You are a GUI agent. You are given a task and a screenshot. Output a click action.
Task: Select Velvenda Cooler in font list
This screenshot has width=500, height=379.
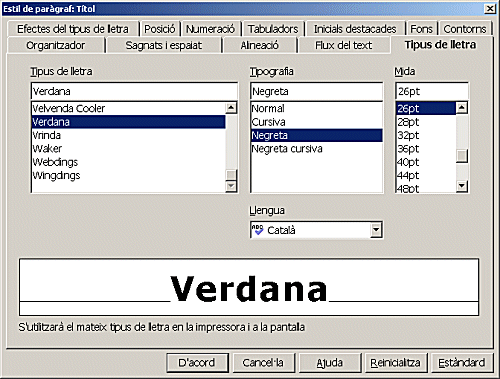click(128, 108)
